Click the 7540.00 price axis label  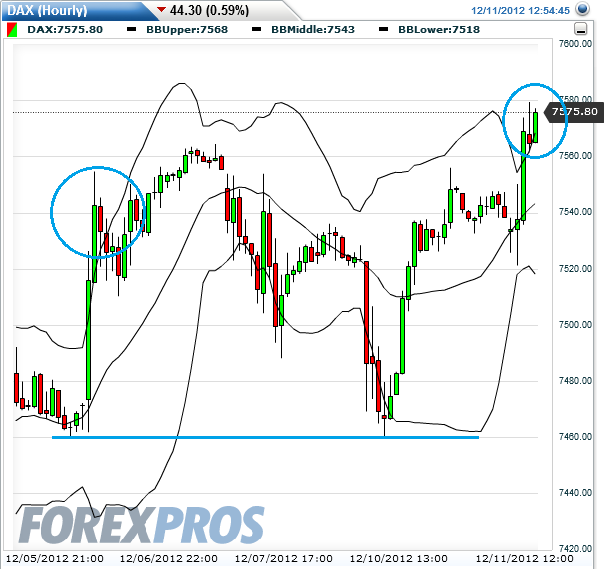pos(575,212)
